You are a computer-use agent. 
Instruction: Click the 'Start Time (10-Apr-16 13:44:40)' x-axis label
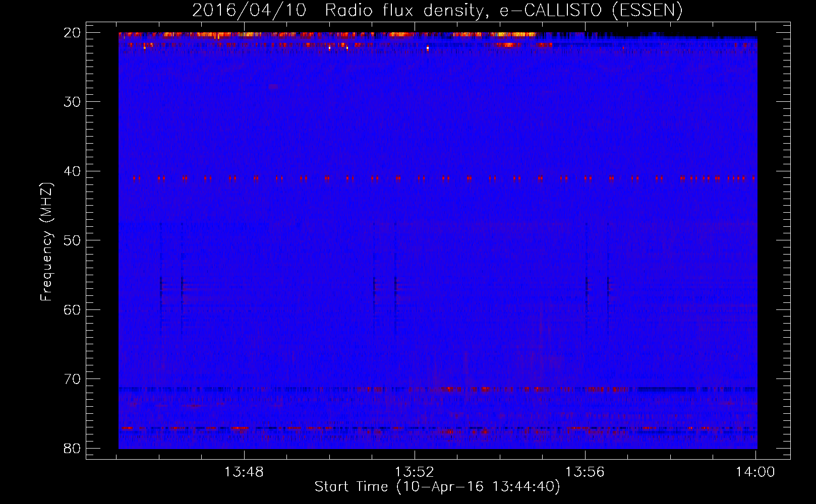(x=437, y=487)
